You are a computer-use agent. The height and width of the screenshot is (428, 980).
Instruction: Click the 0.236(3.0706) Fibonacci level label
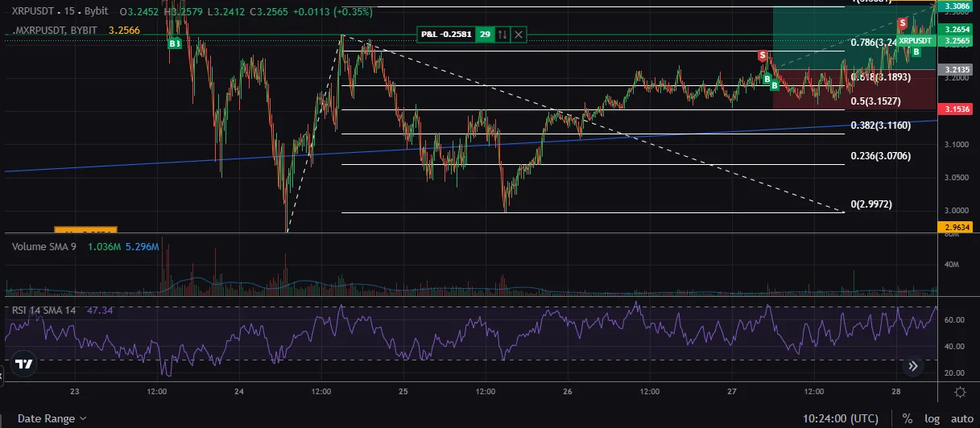(x=881, y=156)
